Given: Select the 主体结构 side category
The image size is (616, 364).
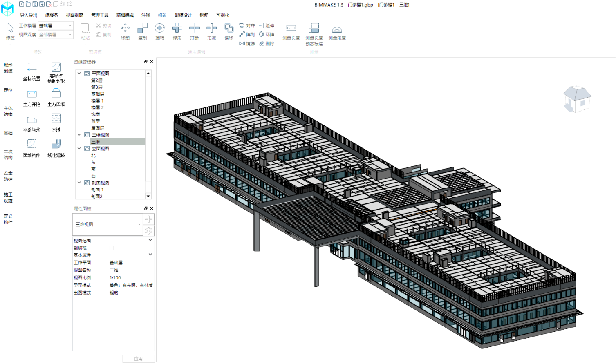Looking at the screenshot, I should click(x=8, y=112).
